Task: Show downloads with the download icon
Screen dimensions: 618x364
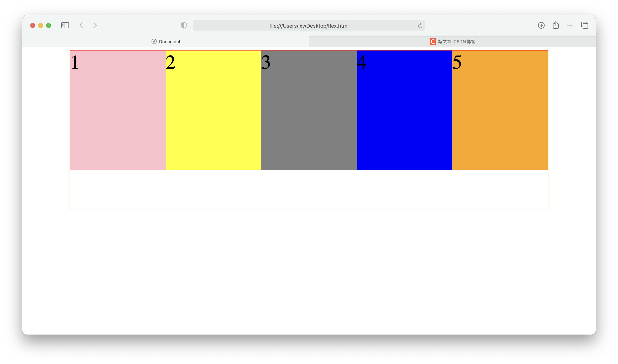Action: point(541,25)
